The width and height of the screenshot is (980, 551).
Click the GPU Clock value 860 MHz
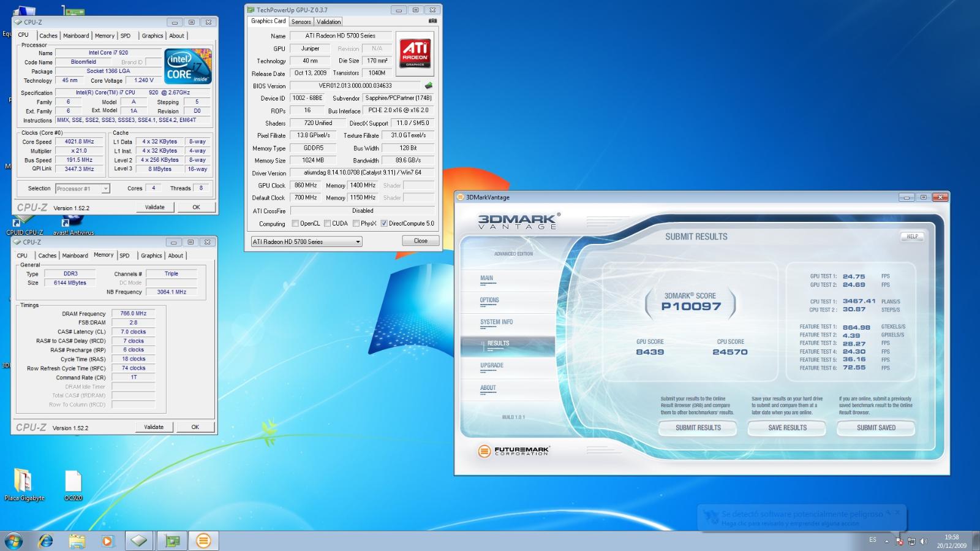click(x=306, y=185)
